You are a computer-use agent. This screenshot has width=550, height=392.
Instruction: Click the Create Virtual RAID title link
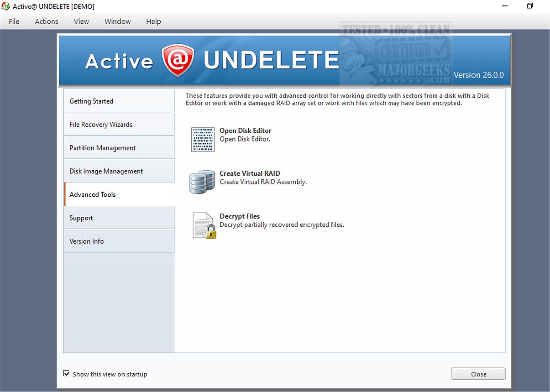pyautogui.click(x=250, y=173)
